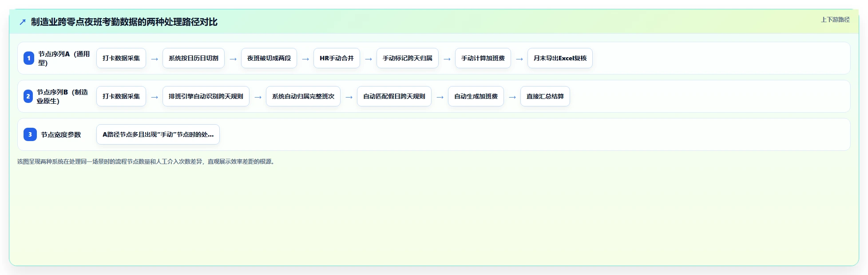Click the arrow icon beside the title

[x=23, y=22]
